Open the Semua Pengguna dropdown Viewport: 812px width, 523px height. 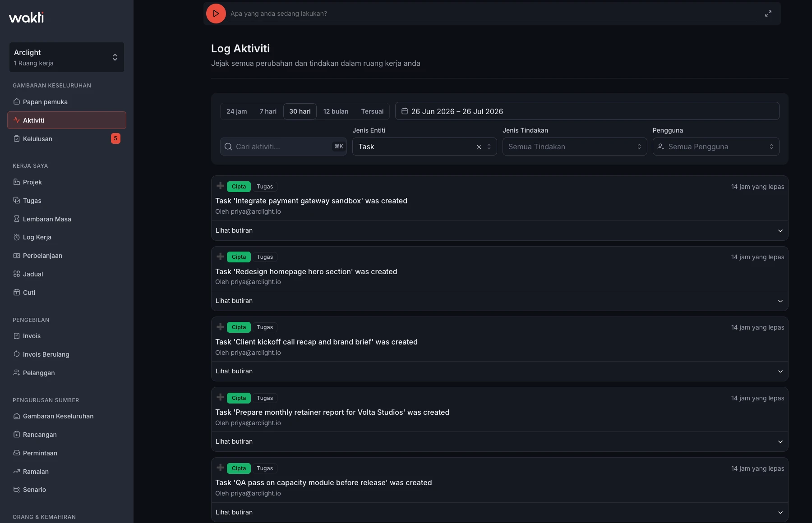[716, 147]
